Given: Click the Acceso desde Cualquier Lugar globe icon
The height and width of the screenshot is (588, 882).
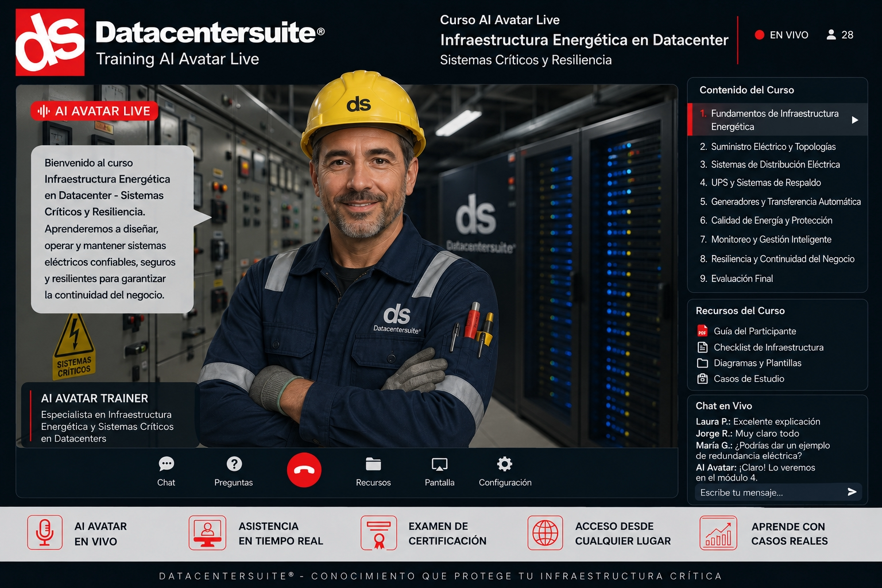Looking at the screenshot, I should (545, 532).
